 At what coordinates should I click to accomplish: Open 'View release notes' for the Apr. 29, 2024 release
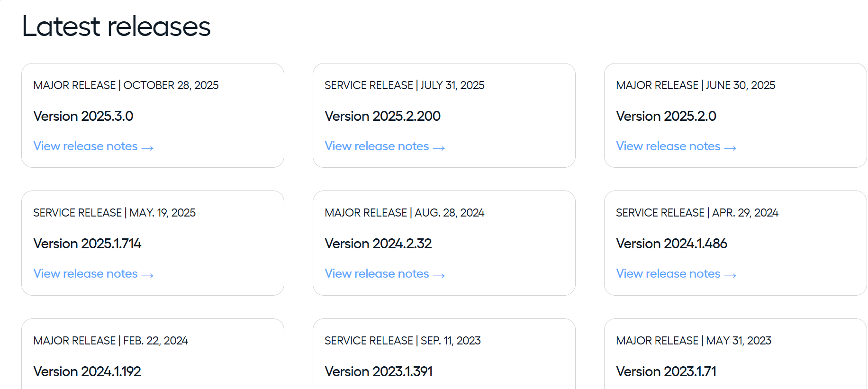coord(668,274)
